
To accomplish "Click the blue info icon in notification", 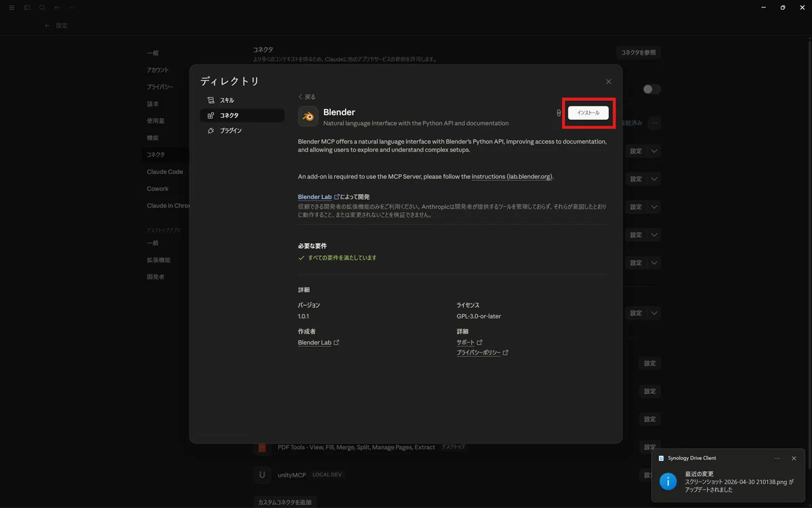I will (668, 481).
